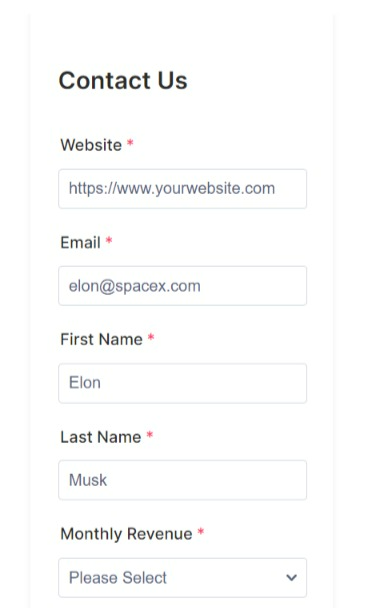388x608 pixels.
Task: Click the First Name label
Action: click(x=102, y=339)
